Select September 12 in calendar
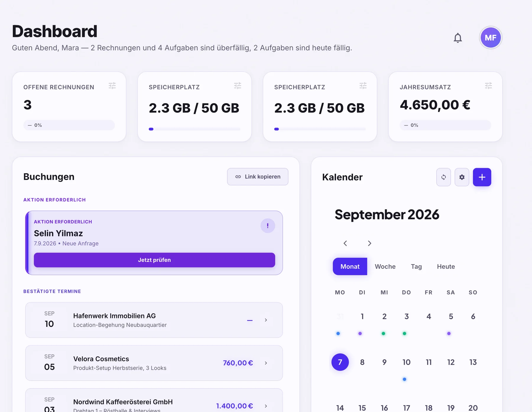532x412 pixels. pos(451,362)
